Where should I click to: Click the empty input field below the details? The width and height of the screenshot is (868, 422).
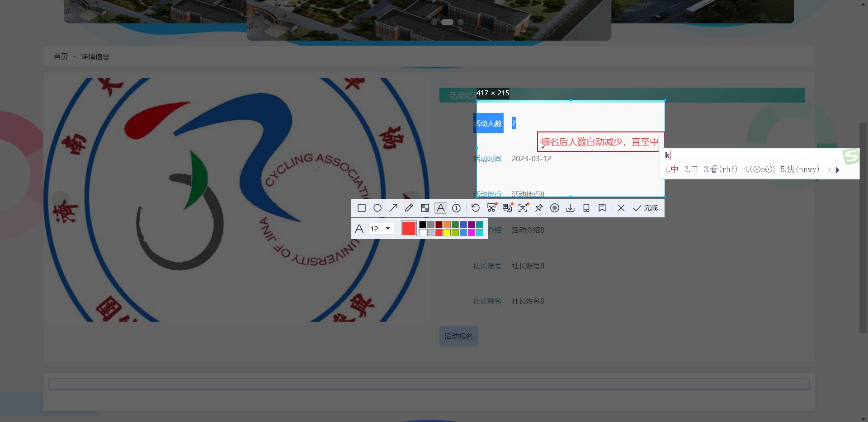429,384
